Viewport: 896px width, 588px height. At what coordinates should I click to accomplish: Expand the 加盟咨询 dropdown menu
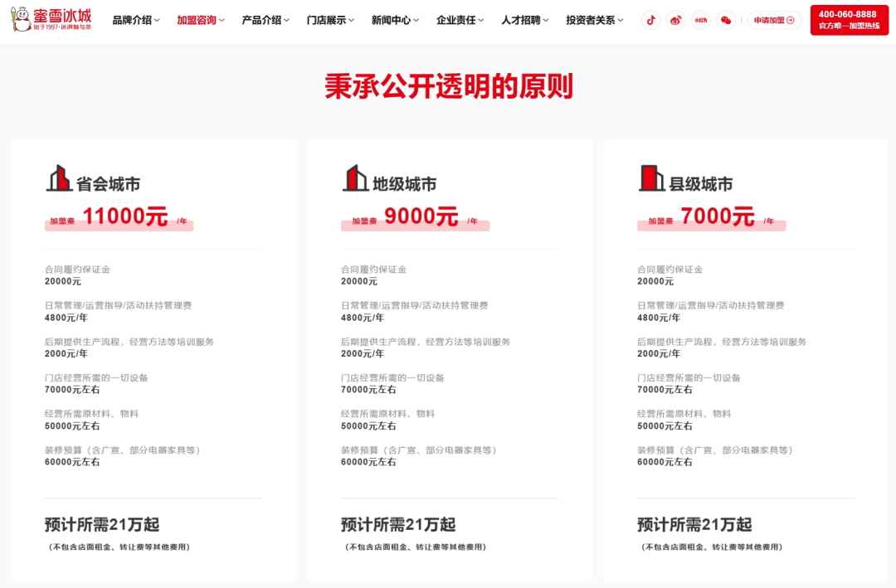pos(201,21)
